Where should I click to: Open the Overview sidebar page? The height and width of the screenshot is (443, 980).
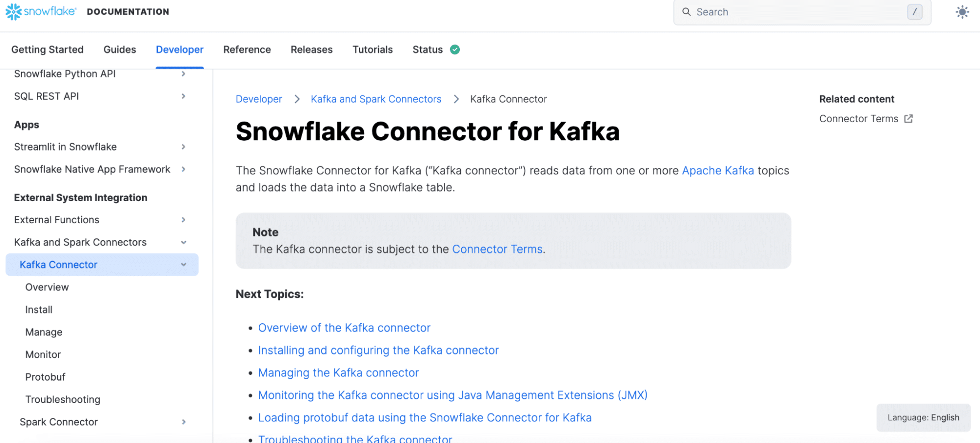tap(47, 287)
